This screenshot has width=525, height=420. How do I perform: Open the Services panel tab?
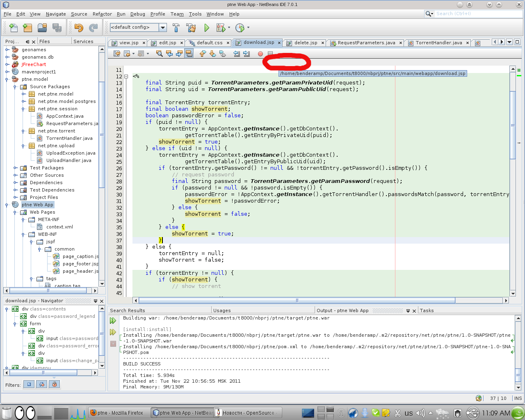[83, 41]
